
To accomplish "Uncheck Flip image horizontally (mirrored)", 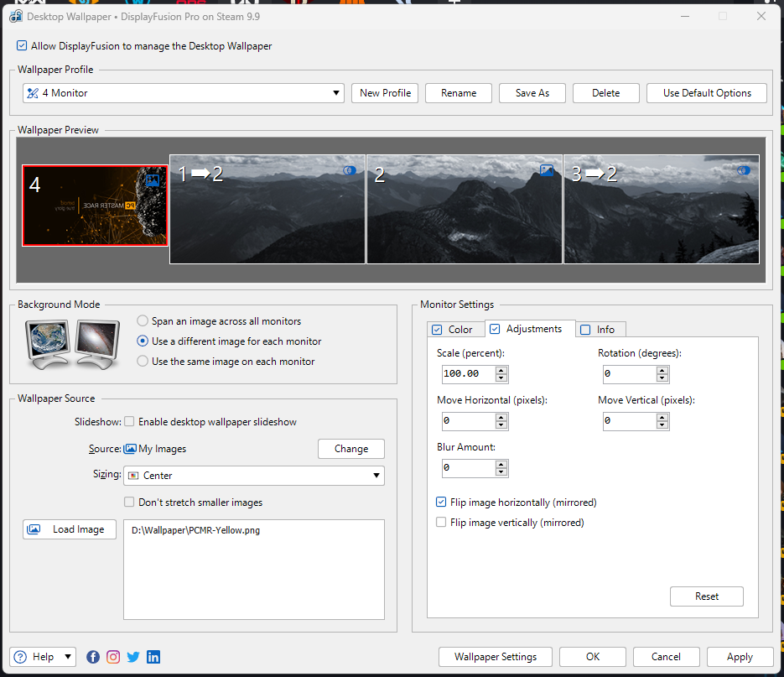I will [441, 503].
